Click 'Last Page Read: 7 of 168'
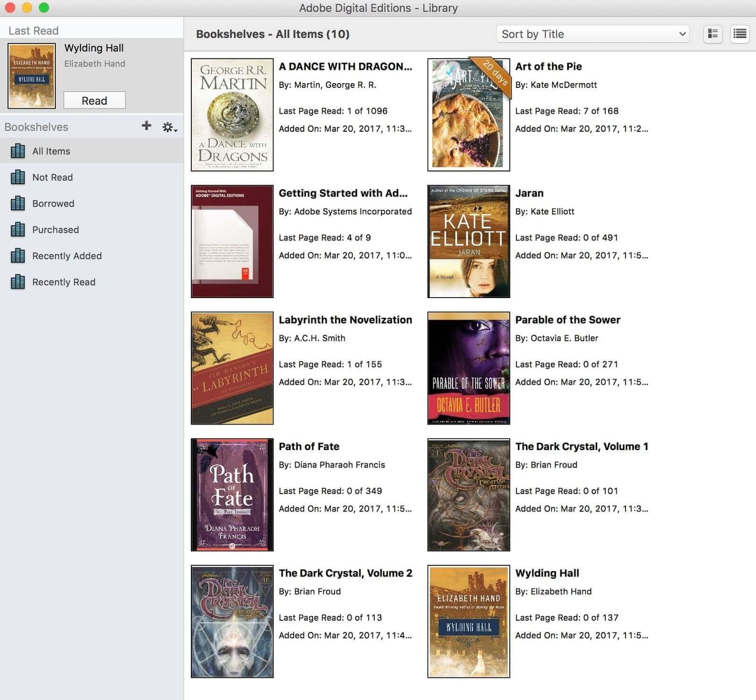The width and height of the screenshot is (756, 700). click(x=567, y=111)
